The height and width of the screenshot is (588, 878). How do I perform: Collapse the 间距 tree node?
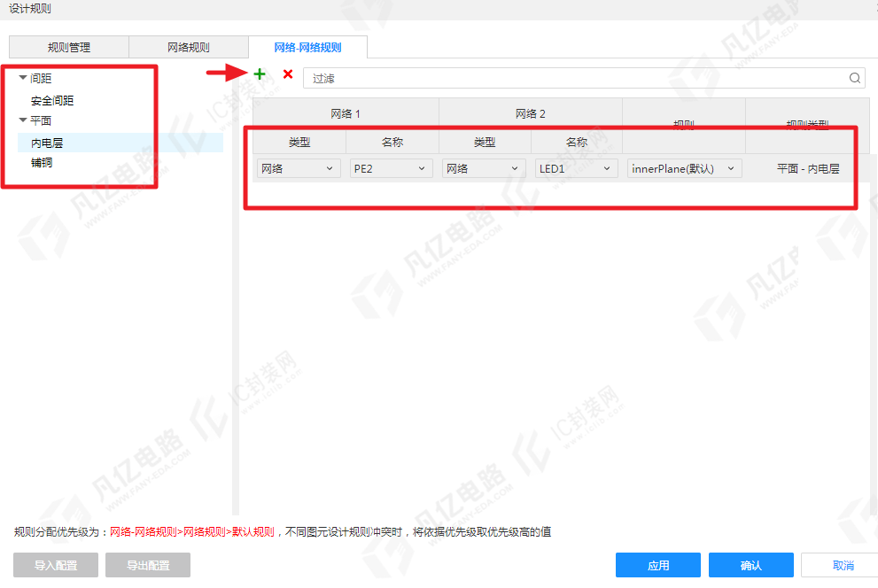(23, 78)
